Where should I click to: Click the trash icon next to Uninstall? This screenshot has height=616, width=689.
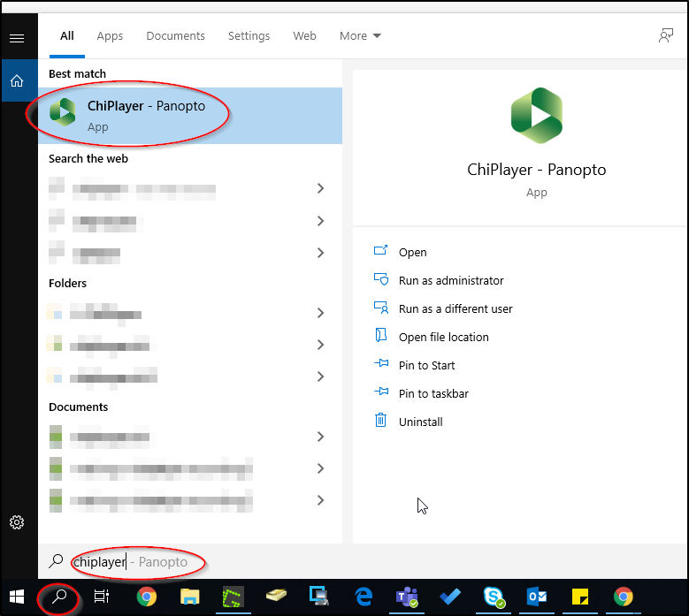click(380, 420)
